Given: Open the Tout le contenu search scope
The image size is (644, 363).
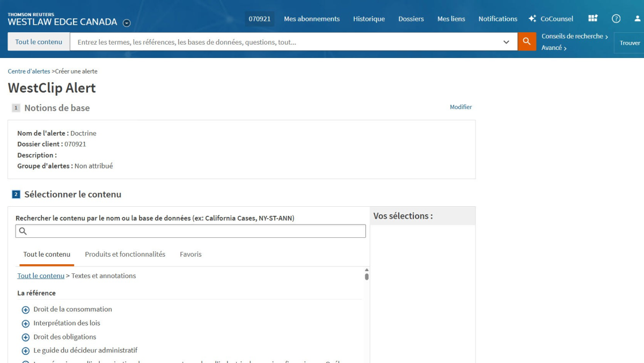Looking at the screenshot, I should tap(39, 42).
